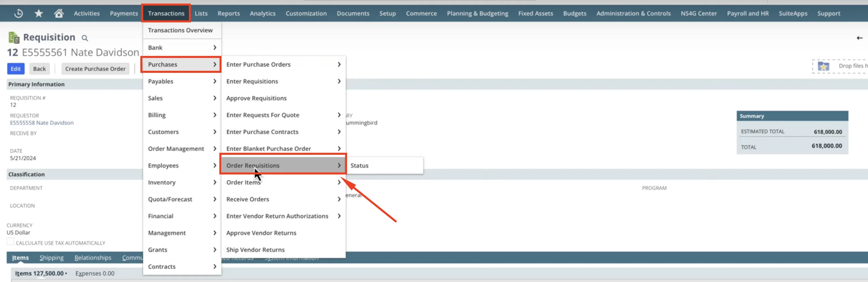
Task: Open Receive Orders submenu
Action: click(283, 199)
